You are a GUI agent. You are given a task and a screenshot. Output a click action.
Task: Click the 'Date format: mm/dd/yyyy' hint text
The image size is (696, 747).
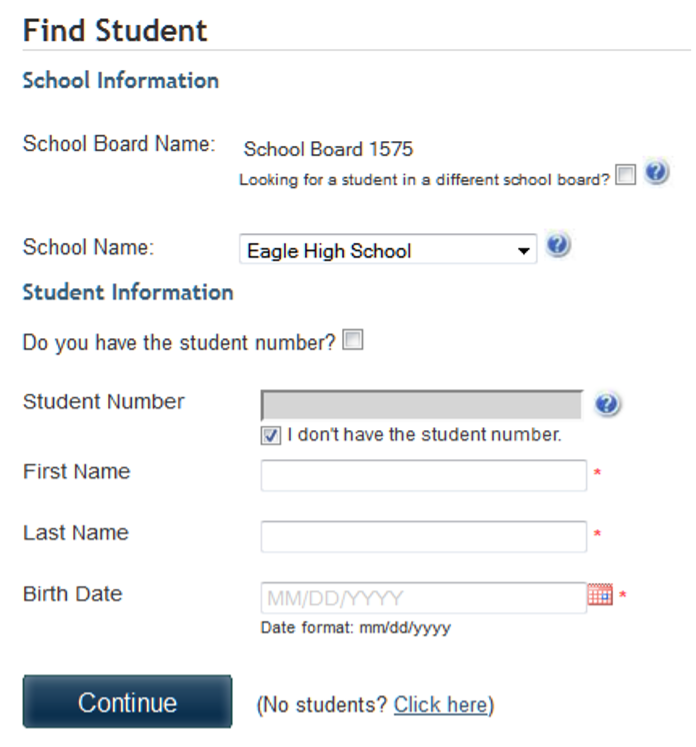pyautogui.click(x=355, y=628)
